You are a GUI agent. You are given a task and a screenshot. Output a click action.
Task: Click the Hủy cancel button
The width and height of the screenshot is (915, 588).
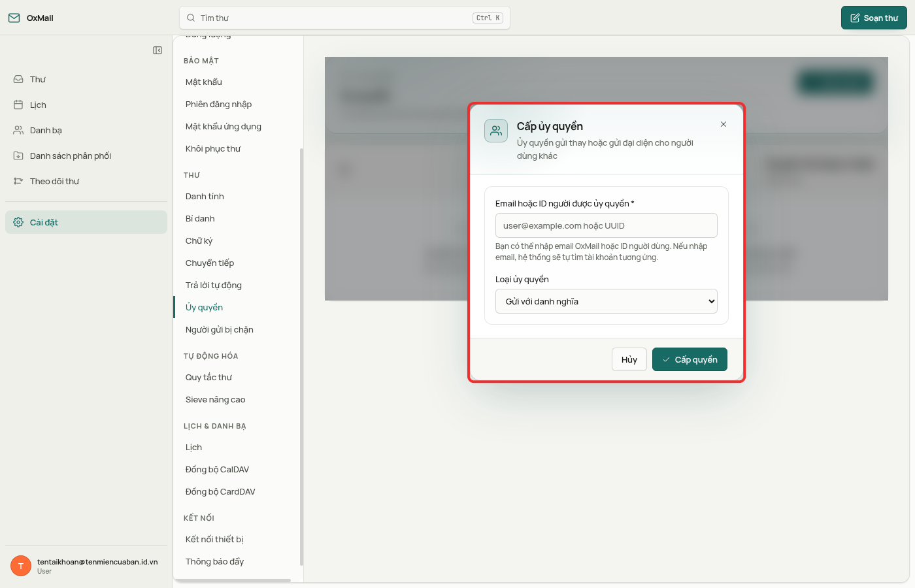coord(629,359)
